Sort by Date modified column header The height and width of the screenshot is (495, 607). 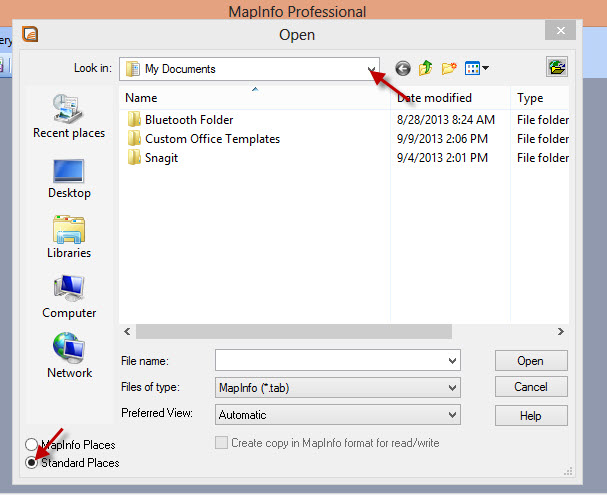[451, 98]
